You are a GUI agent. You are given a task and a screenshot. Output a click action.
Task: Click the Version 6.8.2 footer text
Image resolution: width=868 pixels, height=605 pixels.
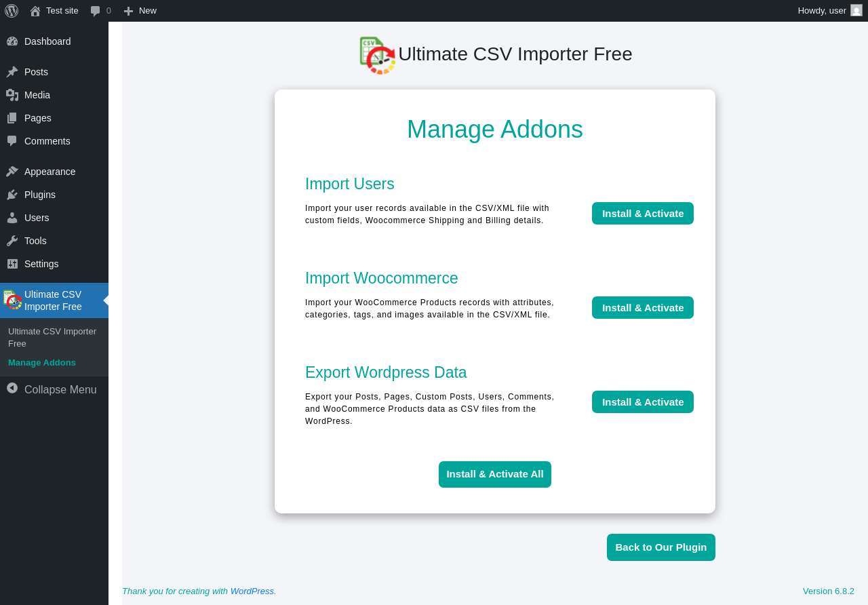pyautogui.click(x=829, y=591)
